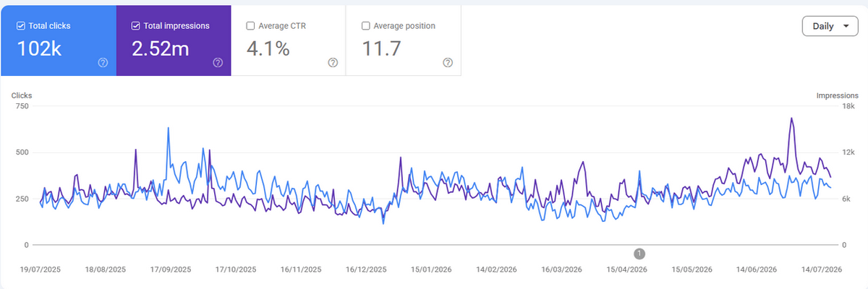This screenshot has height=289, width=868.
Task: Click the 16/03/2026 date label
Action: coord(562,269)
